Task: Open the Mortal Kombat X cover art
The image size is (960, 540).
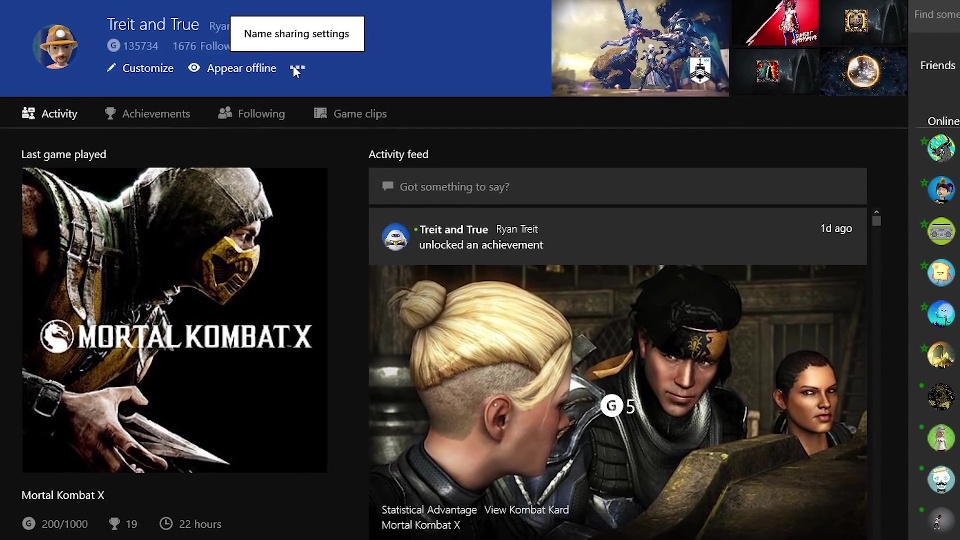Action: tap(174, 320)
